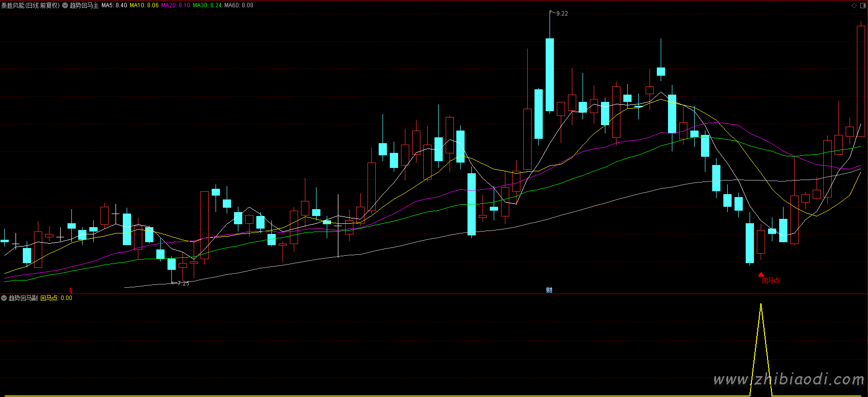Select the 9.22 high price label
The image size is (868, 397).
pos(562,14)
